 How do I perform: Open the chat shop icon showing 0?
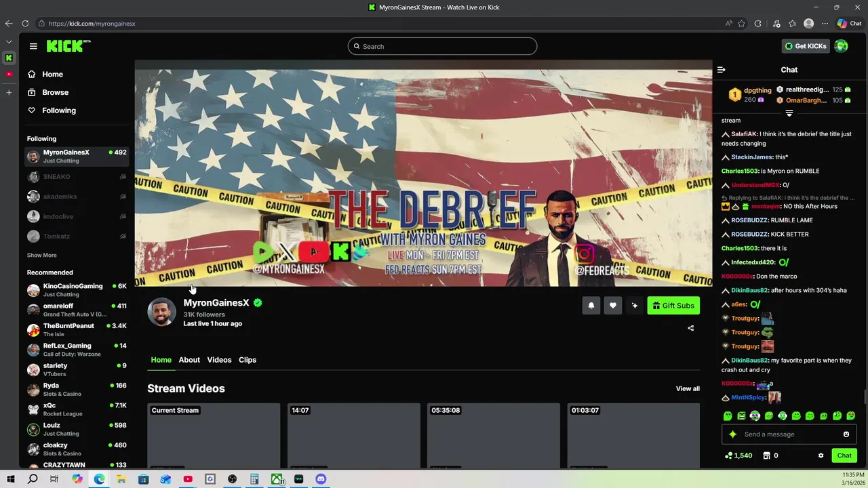[x=767, y=455]
